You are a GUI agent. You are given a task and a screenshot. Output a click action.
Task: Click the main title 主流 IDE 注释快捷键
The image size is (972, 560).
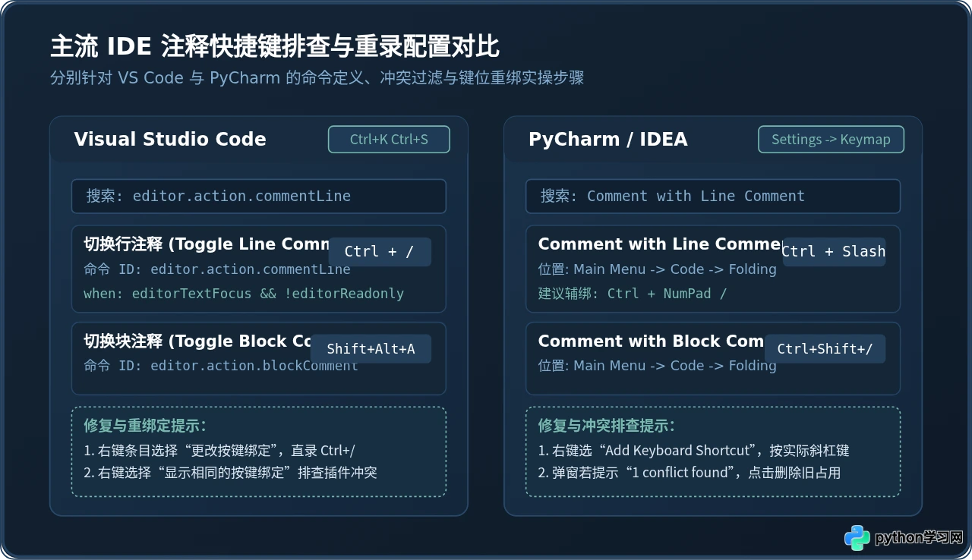coord(275,46)
